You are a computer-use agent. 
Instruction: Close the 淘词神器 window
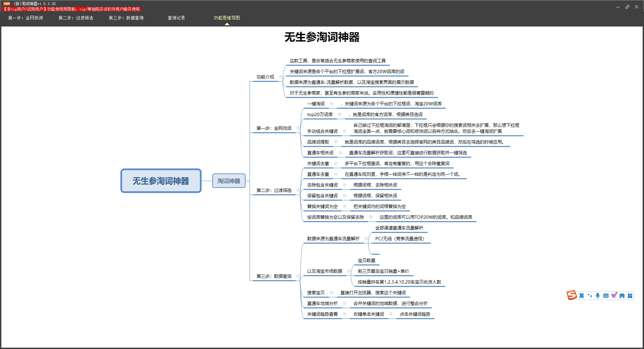coord(637,7)
